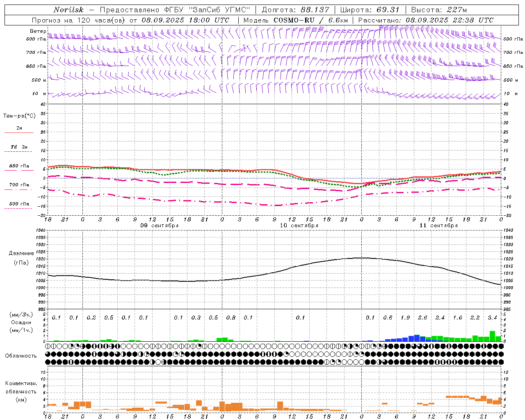Click the 'Предоставлено ФГБУ "ЗапСиб УГМС"' text

pos(175,10)
